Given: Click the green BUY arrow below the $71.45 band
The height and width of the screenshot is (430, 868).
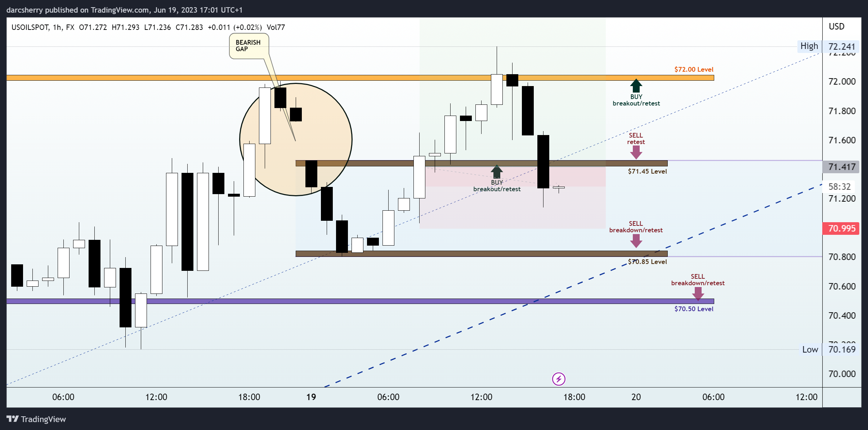Looking at the screenshot, I should pos(497,172).
